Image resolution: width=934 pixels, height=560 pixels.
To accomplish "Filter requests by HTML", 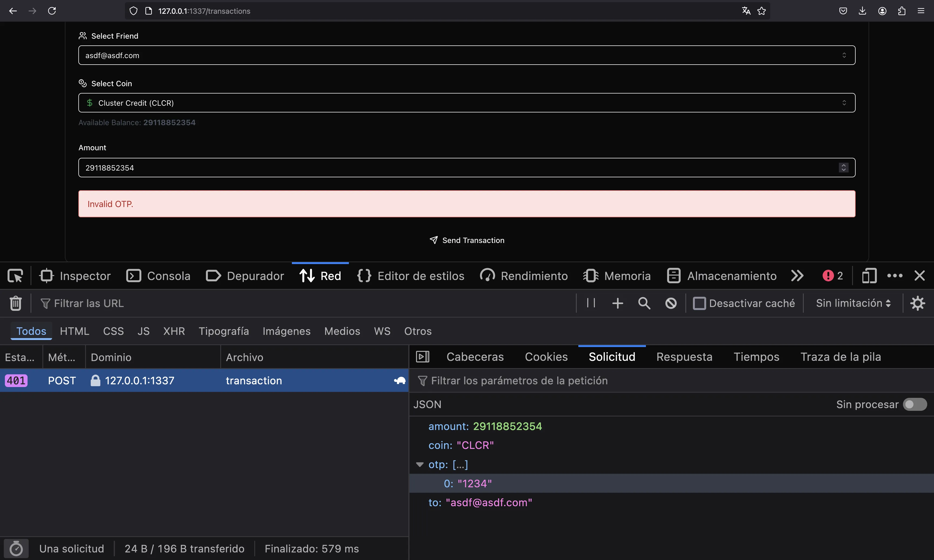I will 74,331.
